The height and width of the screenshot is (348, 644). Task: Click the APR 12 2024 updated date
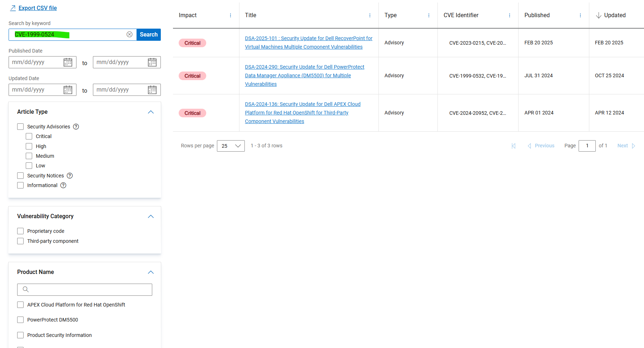609,113
